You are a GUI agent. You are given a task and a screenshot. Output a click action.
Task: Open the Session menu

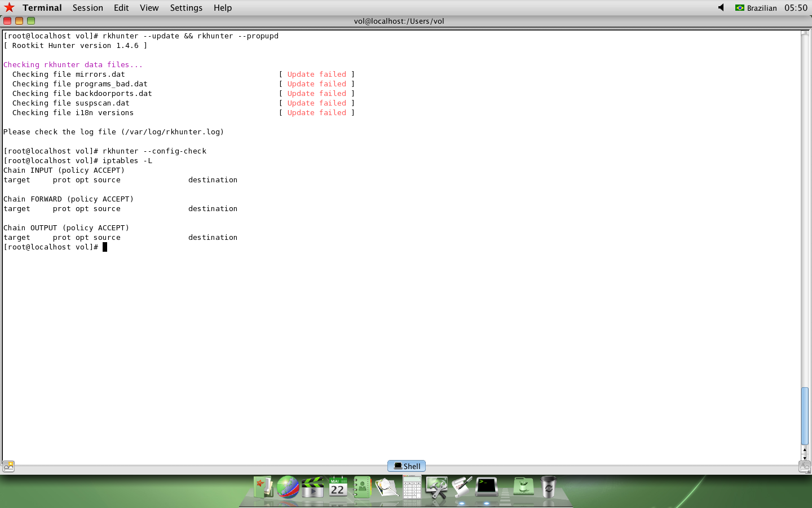[x=88, y=8]
